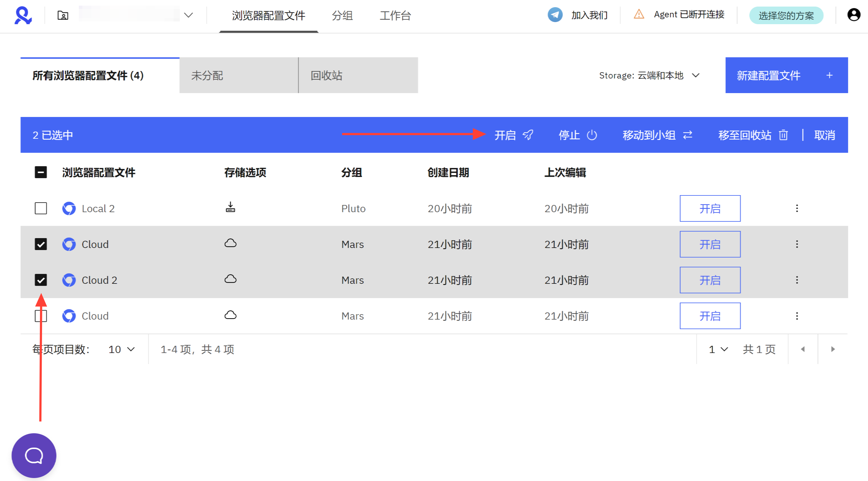Viewport: 868px width, 481px height.
Task: Uncheck the first Cloud row checkbox
Action: point(41,244)
